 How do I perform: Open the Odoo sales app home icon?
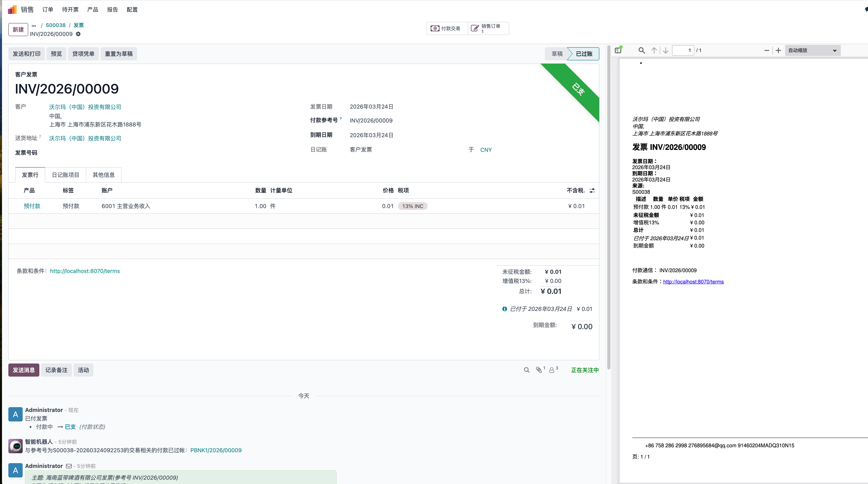(x=12, y=9)
